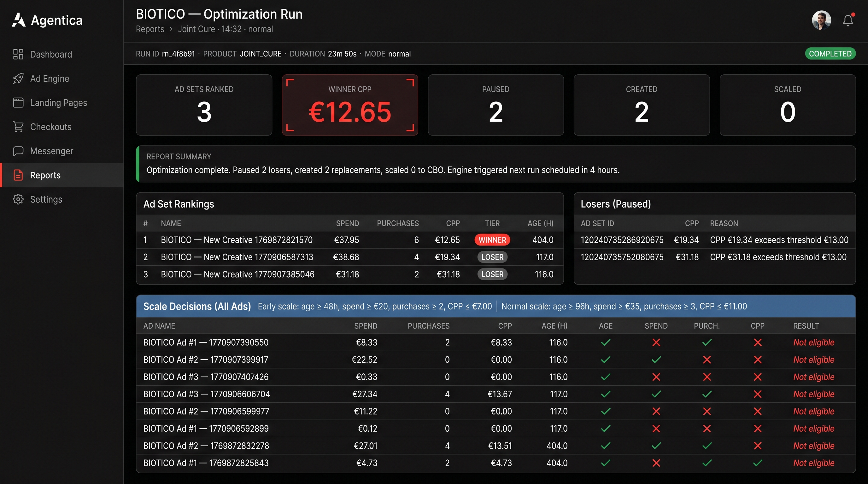Click Reports breadcrumb link
This screenshot has height=484, width=868.
pyautogui.click(x=150, y=29)
